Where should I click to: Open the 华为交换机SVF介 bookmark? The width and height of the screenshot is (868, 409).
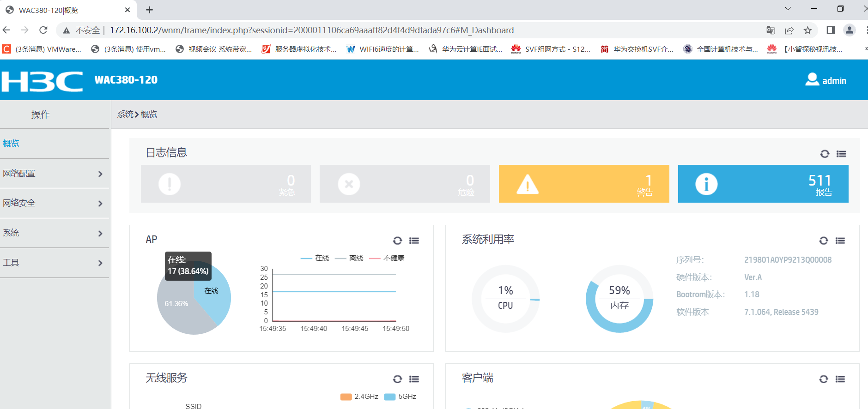coord(637,49)
